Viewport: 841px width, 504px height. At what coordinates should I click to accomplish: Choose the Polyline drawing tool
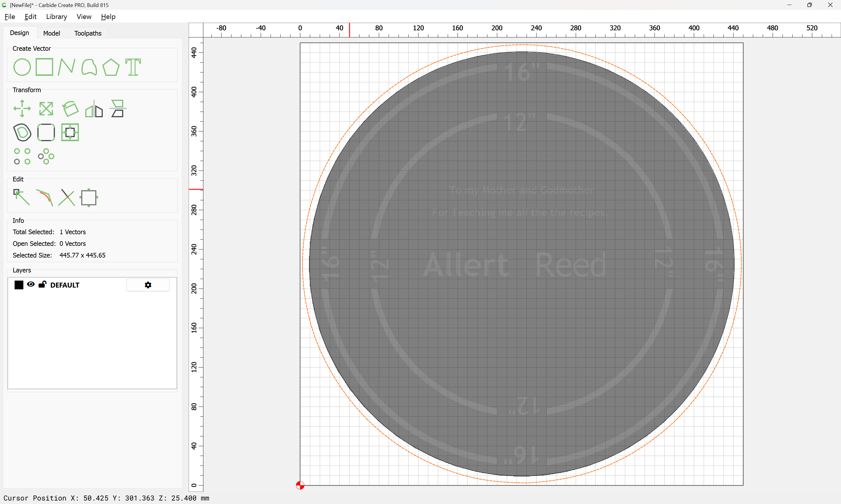66,67
